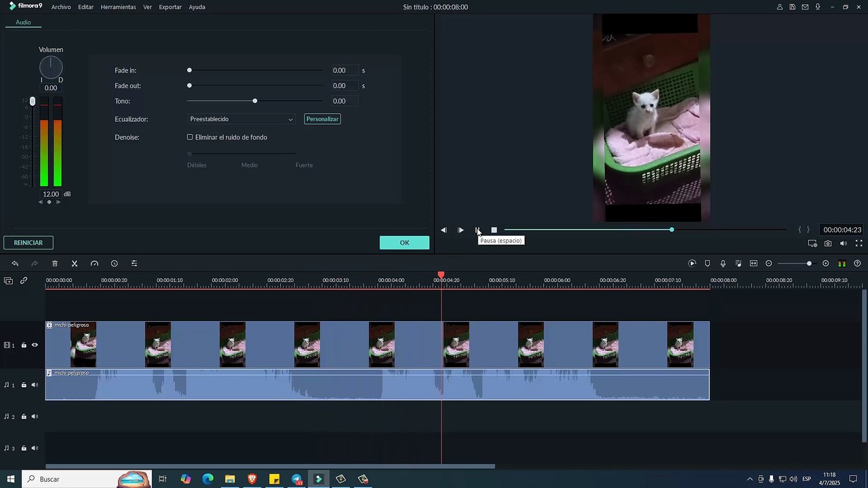
Task: Click the stop playback button
Action: (494, 230)
